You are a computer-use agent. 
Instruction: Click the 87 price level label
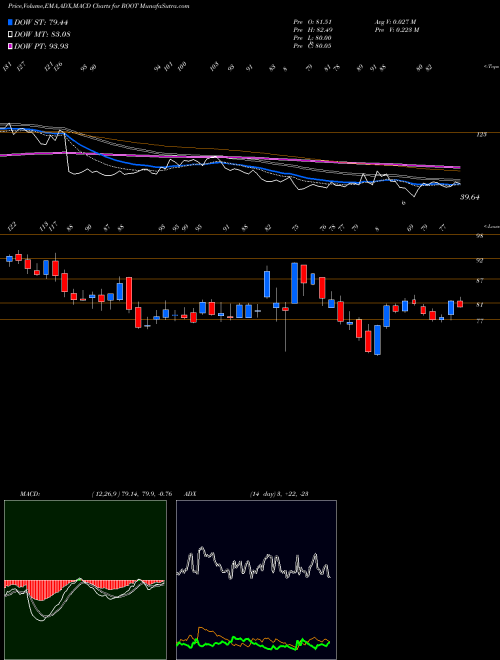point(479,280)
